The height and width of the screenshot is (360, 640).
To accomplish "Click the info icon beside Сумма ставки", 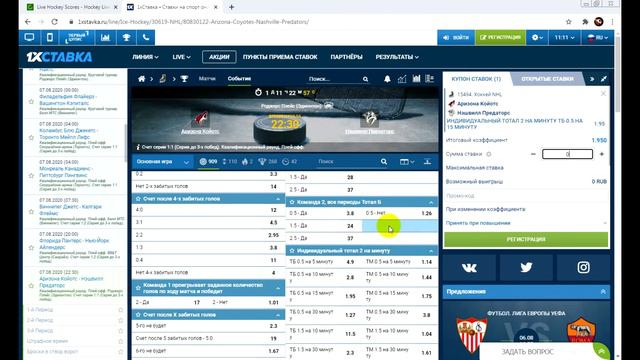I will (489, 154).
